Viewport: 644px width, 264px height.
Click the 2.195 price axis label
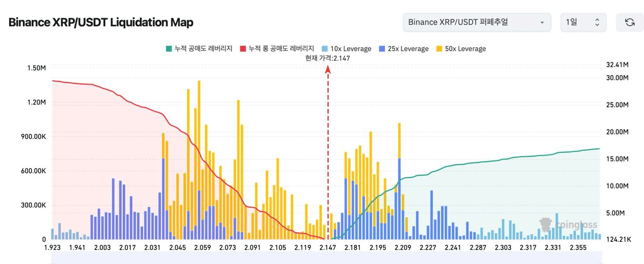(378, 247)
